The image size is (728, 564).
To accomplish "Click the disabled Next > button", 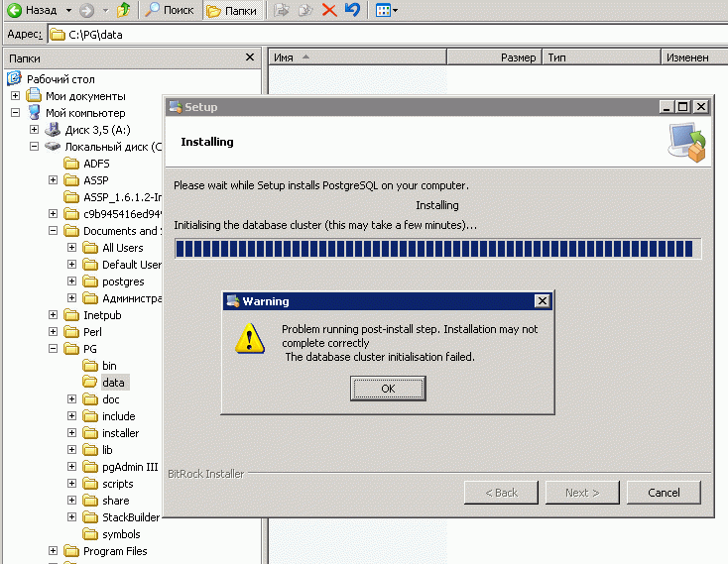I will 582,493.
